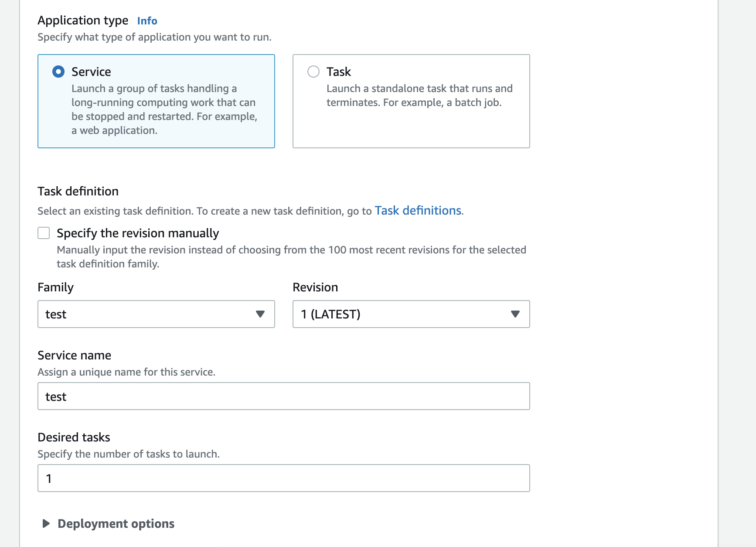The height and width of the screenshot is (547, 756).
Task: Click inside the Service name field
Action: tap(283, 396)
